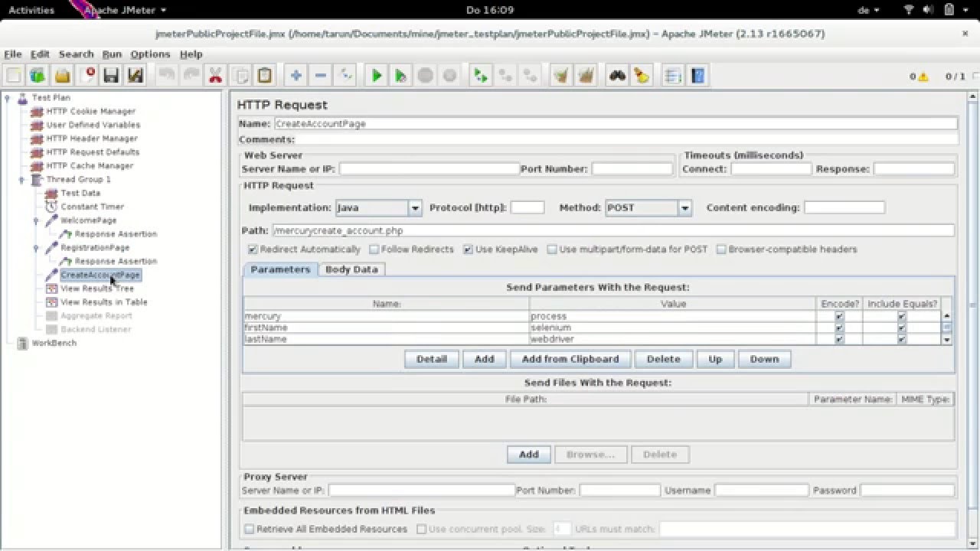Image resolution: width=980 pixels, height=551 pixels.
Task: Select the Constant Timer tree node
Action: coord(92,207)
